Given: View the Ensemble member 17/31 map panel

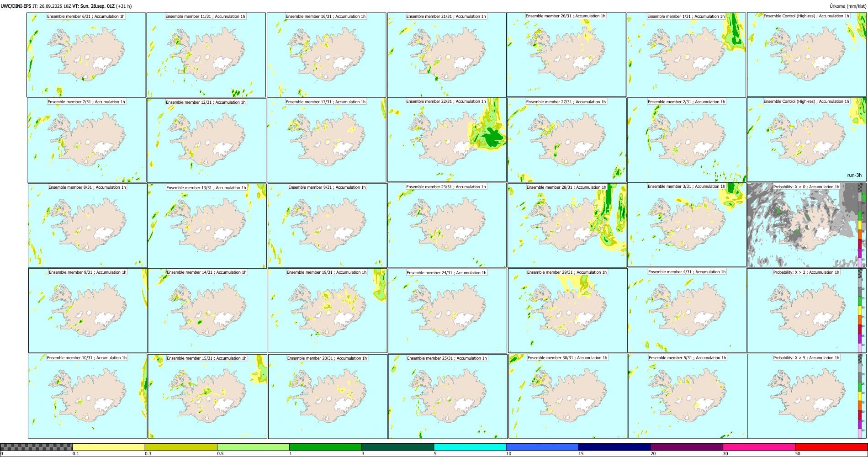Looking at the screenshot, I should point(327,140).
